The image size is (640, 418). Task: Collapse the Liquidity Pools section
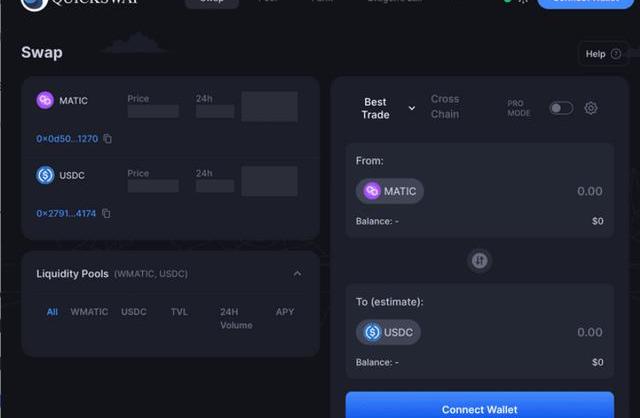(x=298, y=273)
